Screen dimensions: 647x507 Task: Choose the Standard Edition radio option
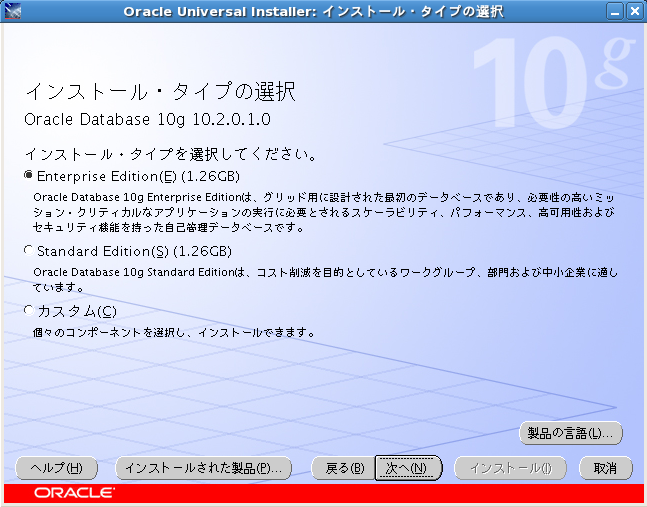click(28, 250)
